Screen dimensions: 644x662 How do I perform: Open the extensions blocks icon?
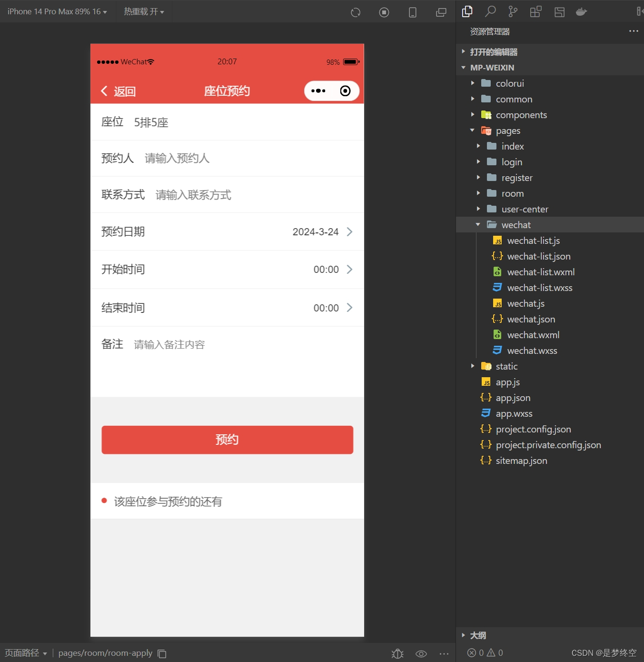[x=536, y=11]
